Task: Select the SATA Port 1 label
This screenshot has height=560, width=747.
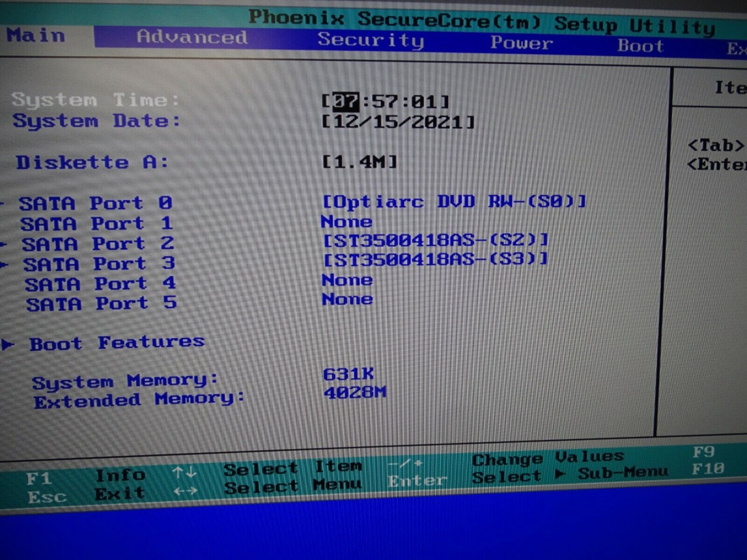Action: pyautogui.click(x=96, y=224)
